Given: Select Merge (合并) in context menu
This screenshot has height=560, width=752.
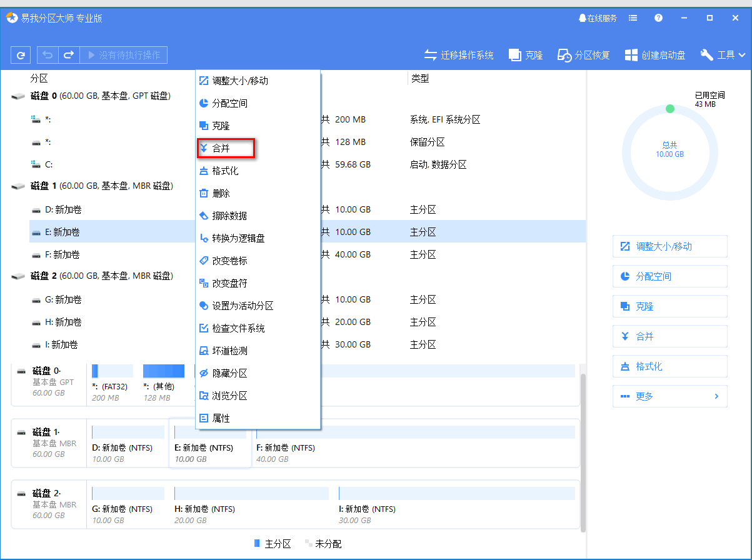Looking at the screenshot, I should point(221,148).
